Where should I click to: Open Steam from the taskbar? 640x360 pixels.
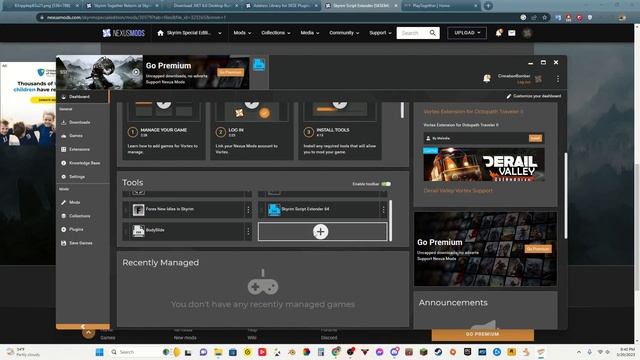438,352
